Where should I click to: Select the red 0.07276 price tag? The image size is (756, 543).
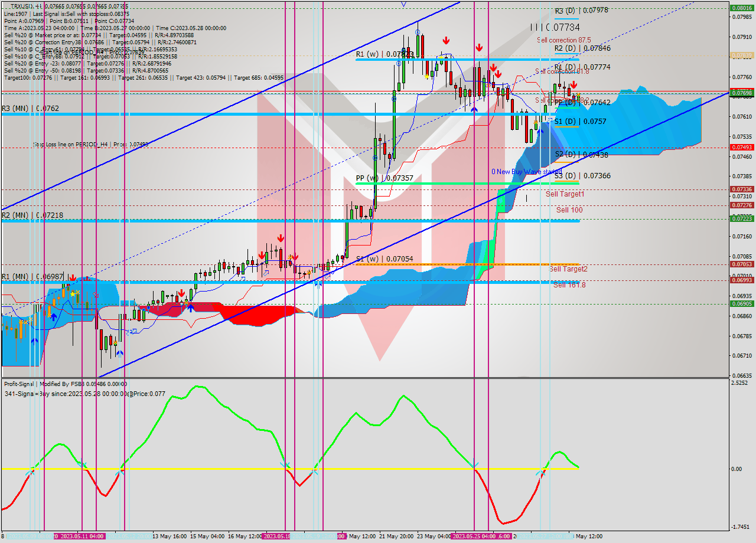741,205
